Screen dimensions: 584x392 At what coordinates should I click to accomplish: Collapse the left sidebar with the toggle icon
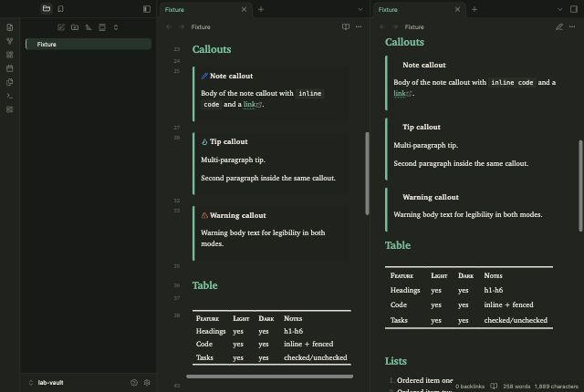147,9
